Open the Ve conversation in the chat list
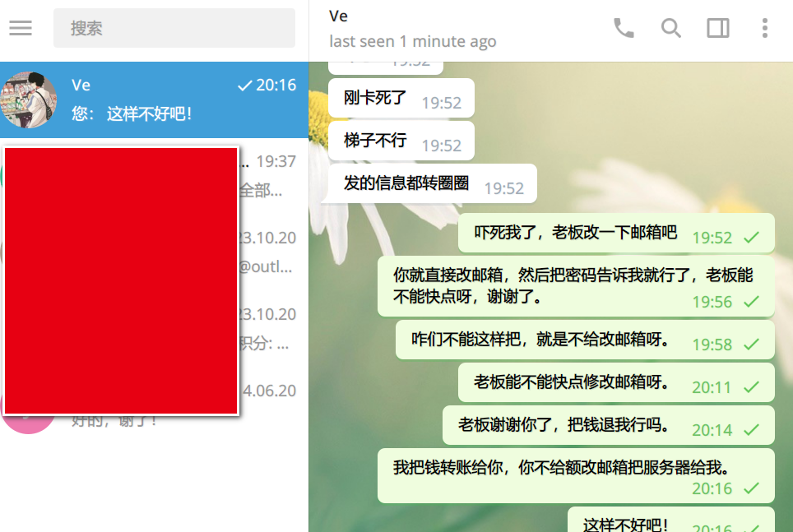The height and width of the screenshot is (532, 793). (155, 99)
